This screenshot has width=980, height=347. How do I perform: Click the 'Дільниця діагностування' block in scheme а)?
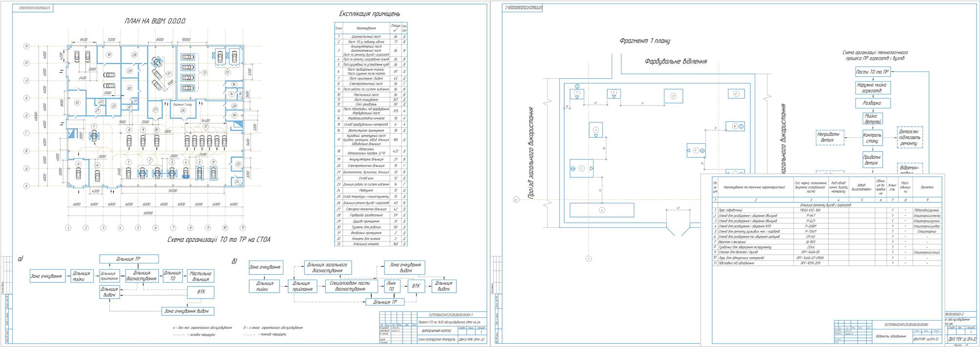pyautogui.click(x=142, y=276)
